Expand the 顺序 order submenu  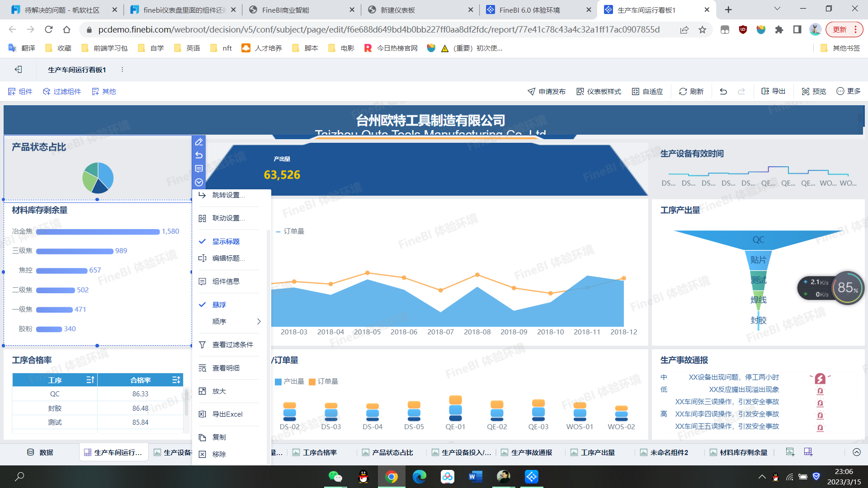tap(230, 321)
